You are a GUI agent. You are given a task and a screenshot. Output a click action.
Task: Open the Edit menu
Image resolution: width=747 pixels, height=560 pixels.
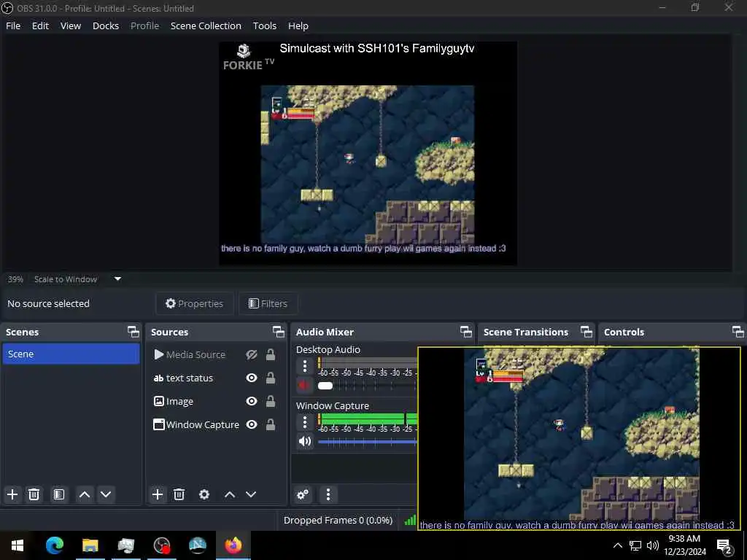pos(41,26)
